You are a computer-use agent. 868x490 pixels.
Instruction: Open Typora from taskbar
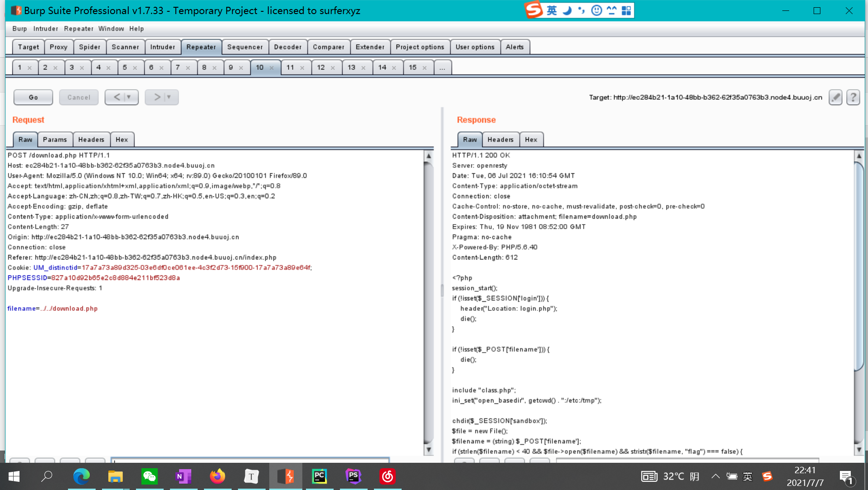[x=252, y=476]
